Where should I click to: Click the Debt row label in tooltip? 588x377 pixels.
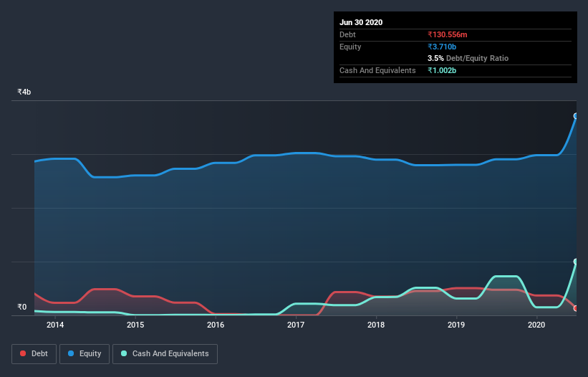click(x=347, y=35)
